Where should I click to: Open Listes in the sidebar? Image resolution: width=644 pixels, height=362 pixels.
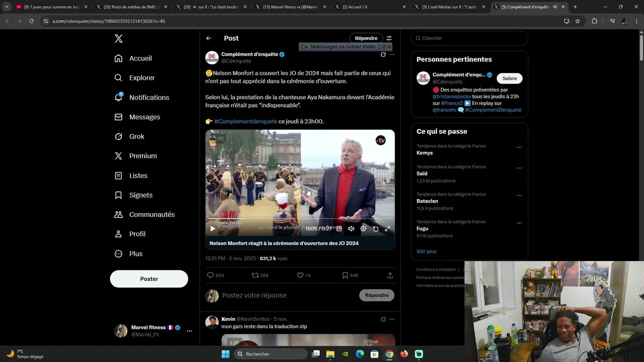point(131,175)
